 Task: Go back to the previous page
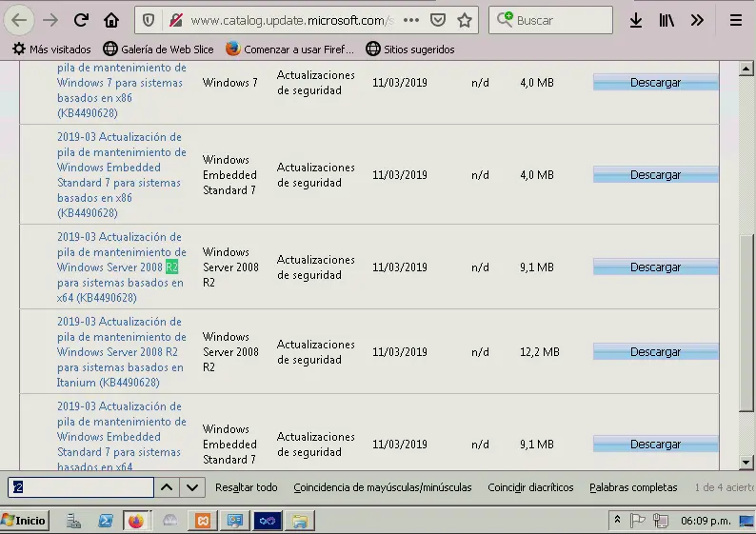[x=19, y=20]
